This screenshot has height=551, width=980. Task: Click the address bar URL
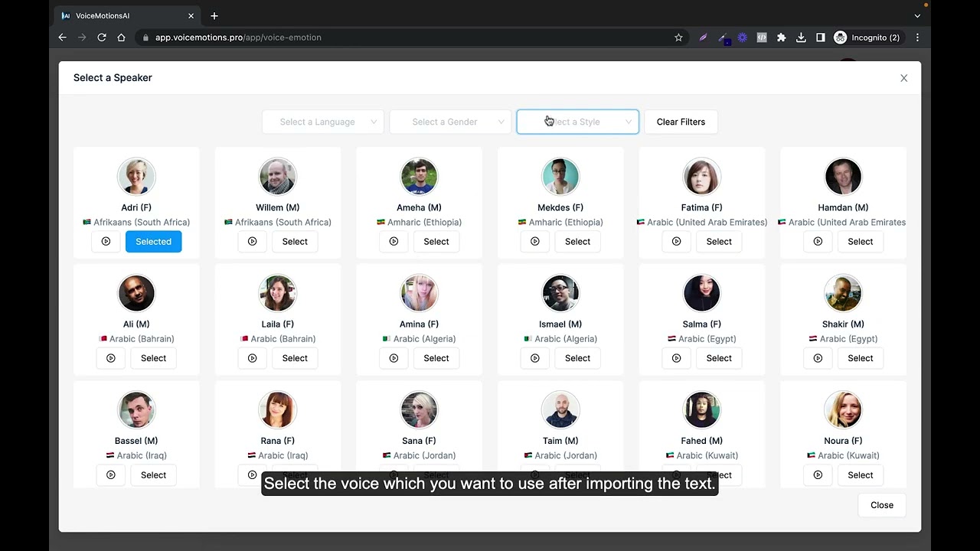238,37
